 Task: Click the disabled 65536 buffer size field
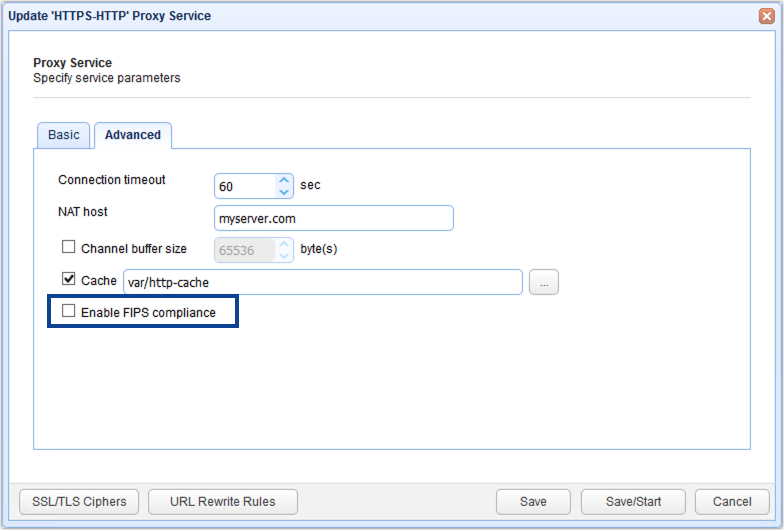click(245, 250)
